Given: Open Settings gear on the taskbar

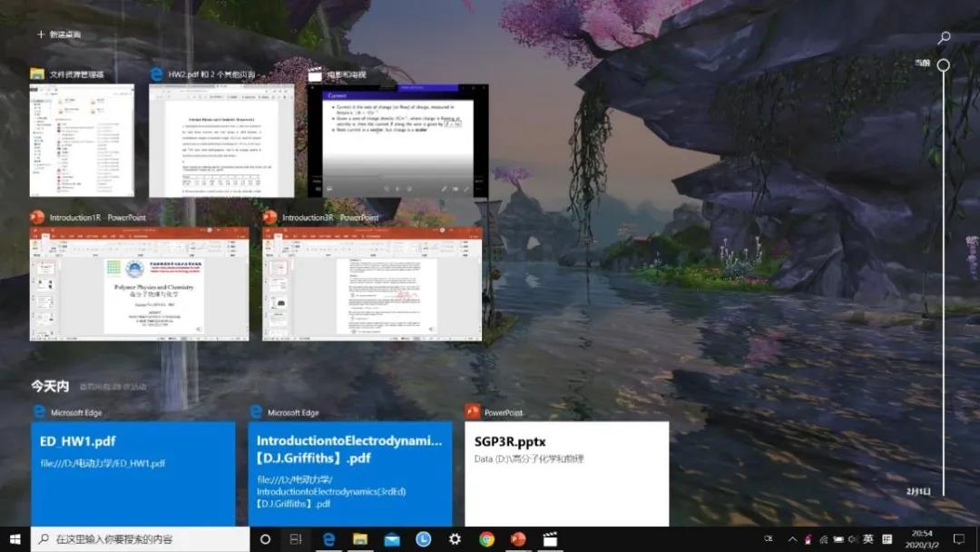Looking at the screenshot, I should pyautogui.click(x=455, y=539).
